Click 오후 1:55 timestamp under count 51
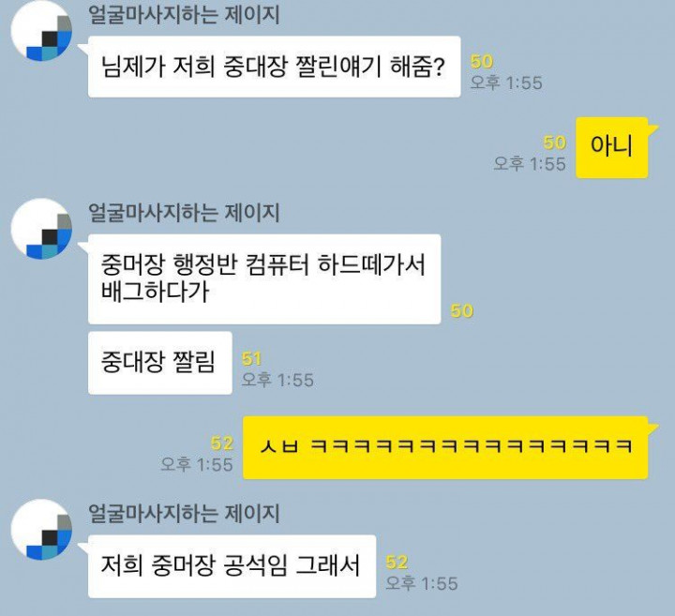 coord(277,380)
